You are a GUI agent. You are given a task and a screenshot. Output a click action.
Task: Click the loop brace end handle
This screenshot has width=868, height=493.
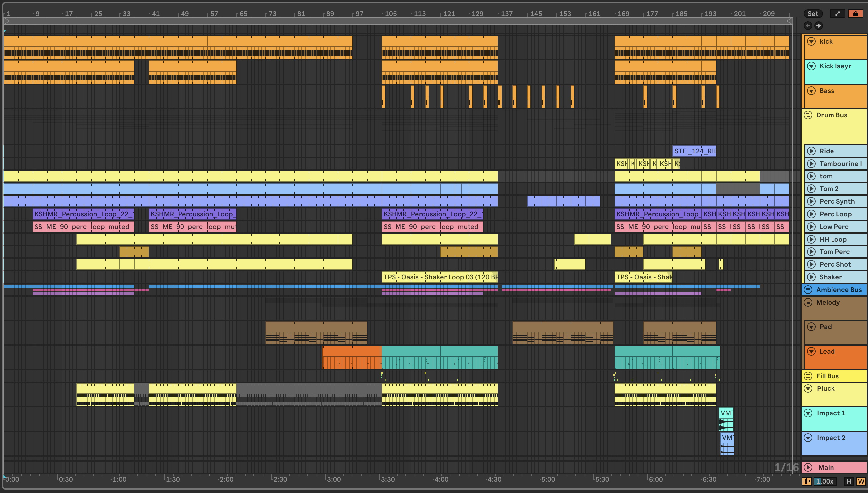pyautogui.click(x=789, y=21)
